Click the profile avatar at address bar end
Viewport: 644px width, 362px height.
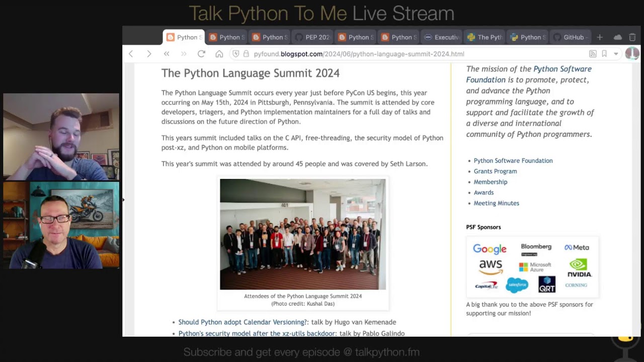[632, 54]
